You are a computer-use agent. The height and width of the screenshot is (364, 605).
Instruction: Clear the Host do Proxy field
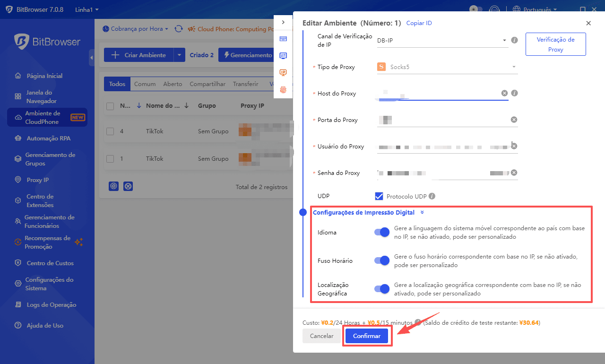coord(504,93)
